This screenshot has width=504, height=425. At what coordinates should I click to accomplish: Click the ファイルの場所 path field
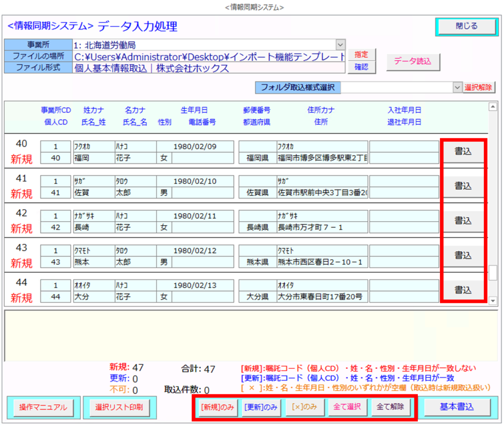point(209,57)
